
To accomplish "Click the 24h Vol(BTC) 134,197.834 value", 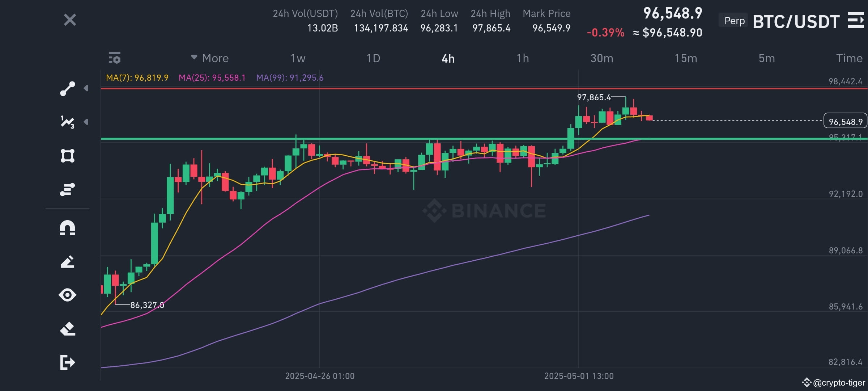I will 381,28.
